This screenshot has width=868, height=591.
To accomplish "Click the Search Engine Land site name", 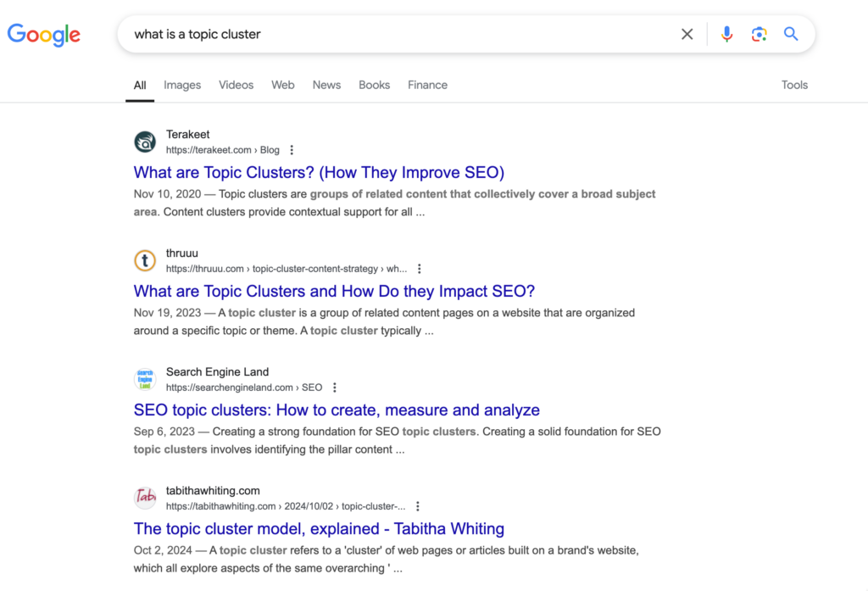I will click(x=218, y=372).
